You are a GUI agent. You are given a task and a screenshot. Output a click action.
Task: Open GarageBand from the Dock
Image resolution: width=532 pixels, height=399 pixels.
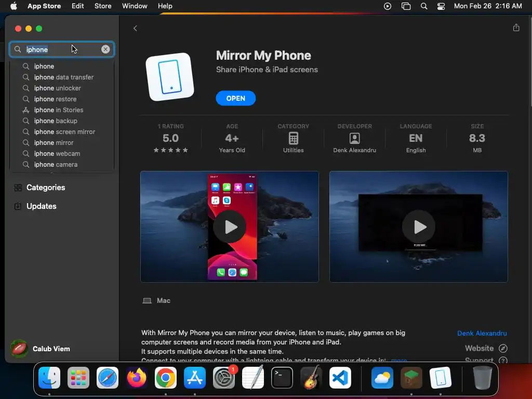(x=311, y=378)
